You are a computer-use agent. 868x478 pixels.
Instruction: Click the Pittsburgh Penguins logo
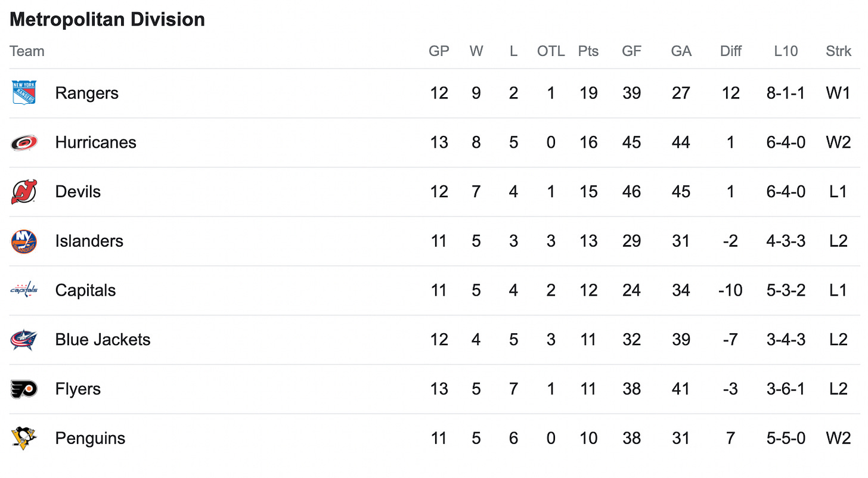point(24,438)
